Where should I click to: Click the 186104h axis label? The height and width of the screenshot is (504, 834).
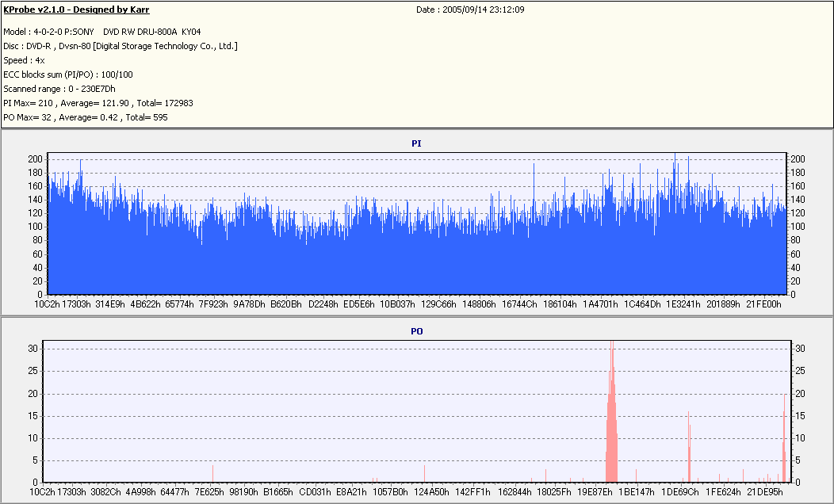(x=560, y=304)
